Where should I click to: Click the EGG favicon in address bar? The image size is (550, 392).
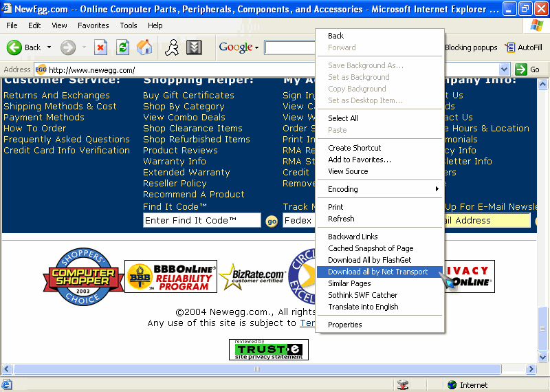[41, 69]
